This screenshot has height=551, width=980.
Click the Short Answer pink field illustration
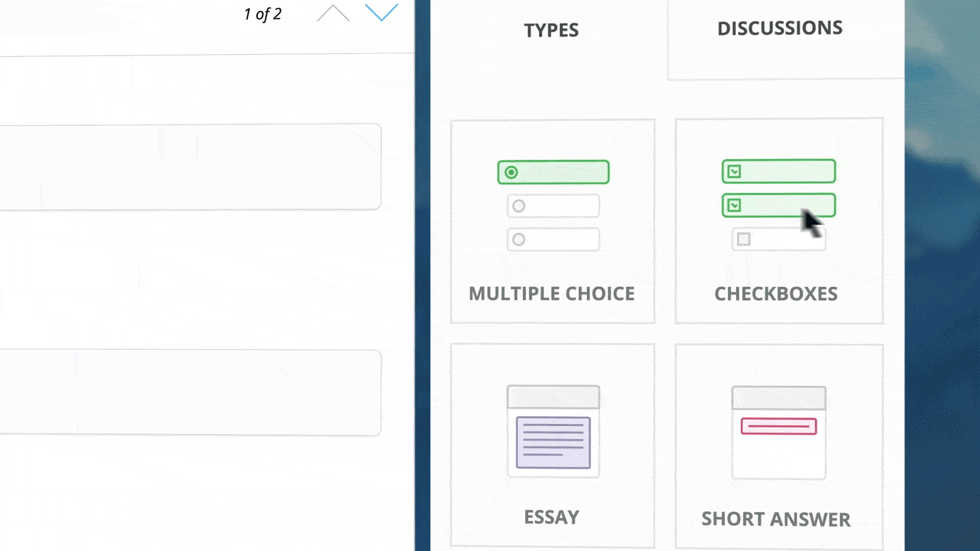tap(779, 433)
